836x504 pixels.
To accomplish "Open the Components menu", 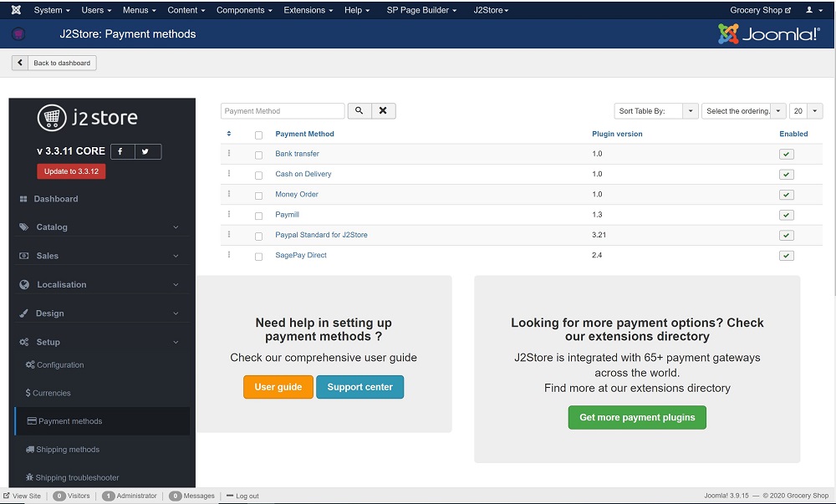I will [x=244, y=10].
